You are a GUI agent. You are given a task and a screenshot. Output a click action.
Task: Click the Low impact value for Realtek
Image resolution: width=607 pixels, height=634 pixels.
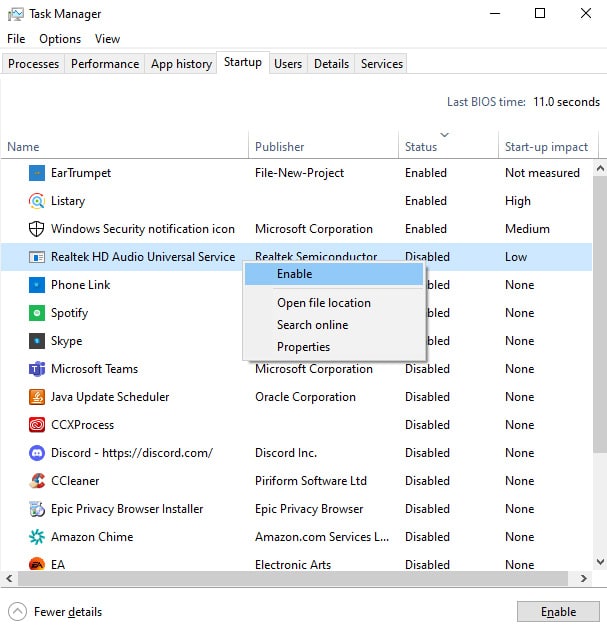point(516,257)
